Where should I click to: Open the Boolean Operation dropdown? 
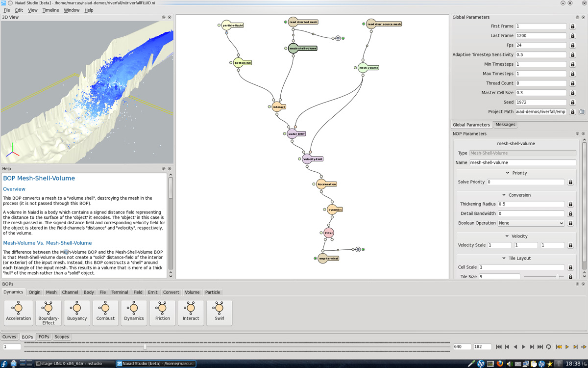[x=531, y=223]
